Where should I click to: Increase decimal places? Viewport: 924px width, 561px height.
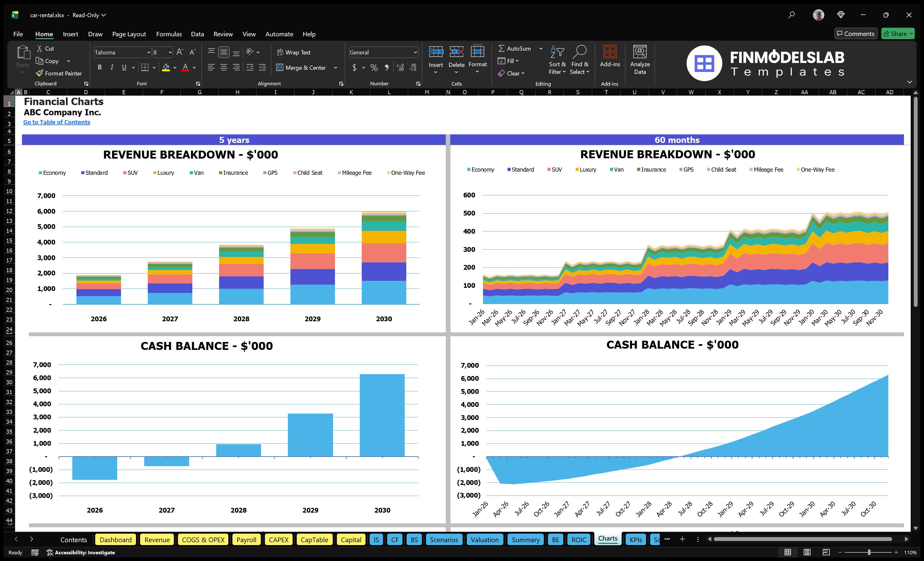click(400, 68)
